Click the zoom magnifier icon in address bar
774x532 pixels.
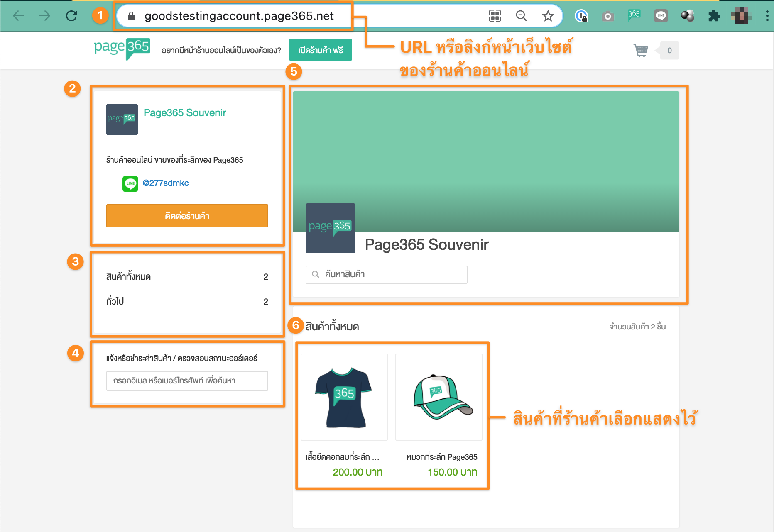[x=521, y=16]
